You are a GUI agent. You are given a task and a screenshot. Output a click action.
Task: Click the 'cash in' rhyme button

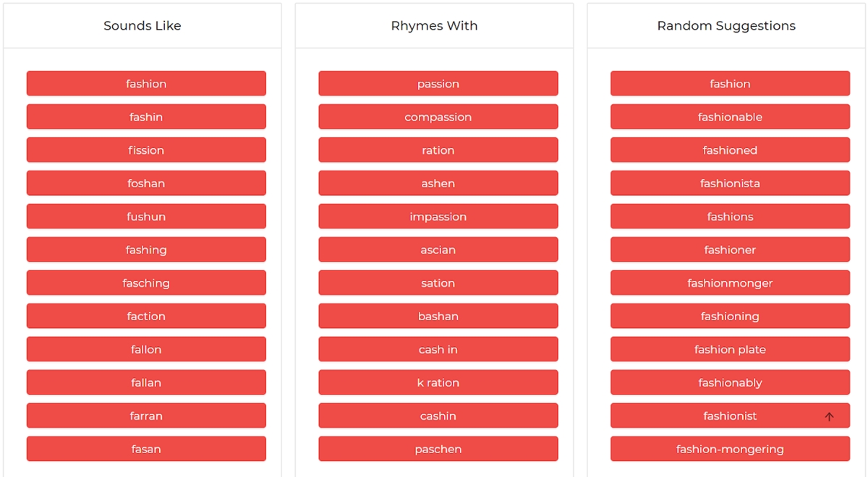[x=438, y=350]
